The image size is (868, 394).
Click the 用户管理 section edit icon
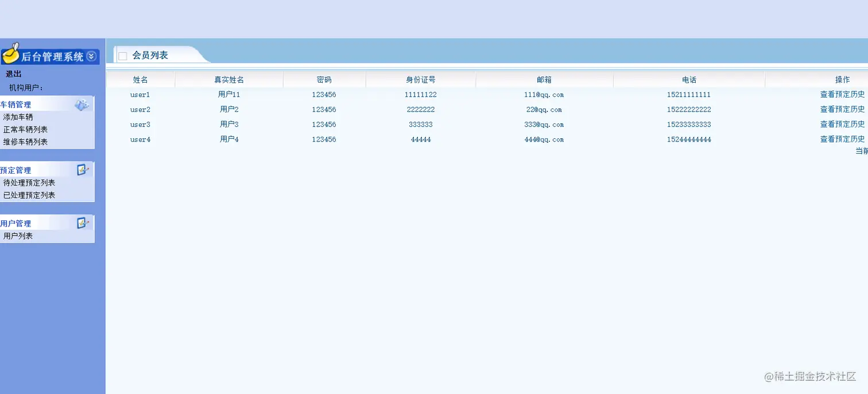point(83,223)
